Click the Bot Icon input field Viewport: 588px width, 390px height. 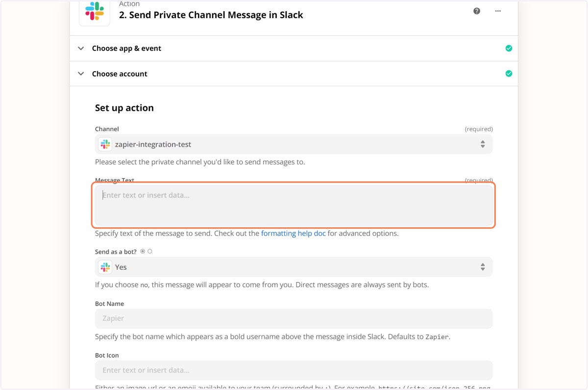[294, 370]
